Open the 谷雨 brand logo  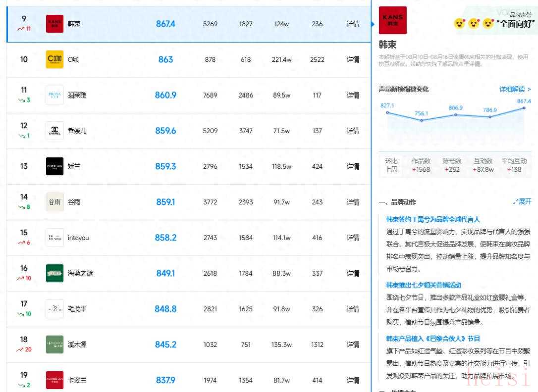54,202
